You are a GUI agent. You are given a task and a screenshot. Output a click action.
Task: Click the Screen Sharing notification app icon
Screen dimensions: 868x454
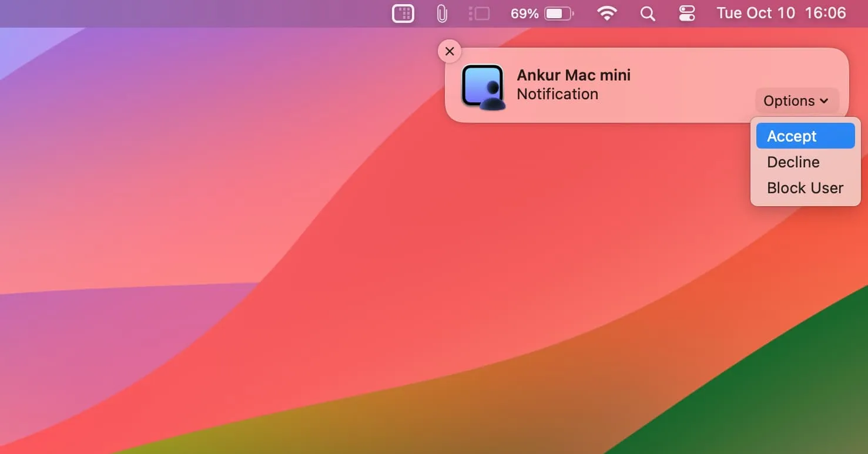tap(483, 86)
